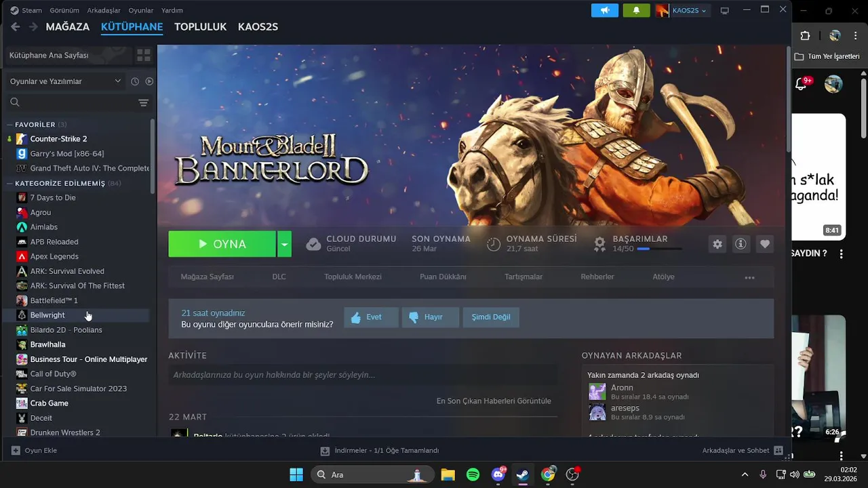Open Rehberler link
Image resolution: width=868 pixels, height=488 pixels.
597,277
